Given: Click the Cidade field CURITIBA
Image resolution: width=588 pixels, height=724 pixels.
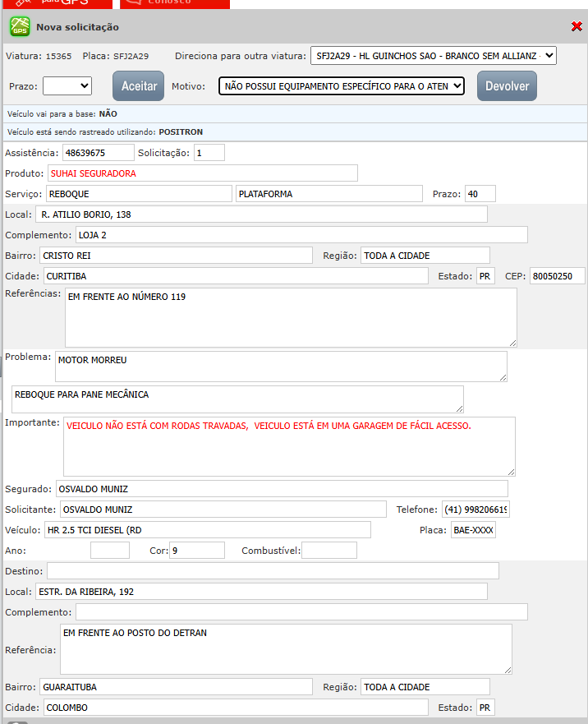Looking at the screenshot, I should [236, 276].
